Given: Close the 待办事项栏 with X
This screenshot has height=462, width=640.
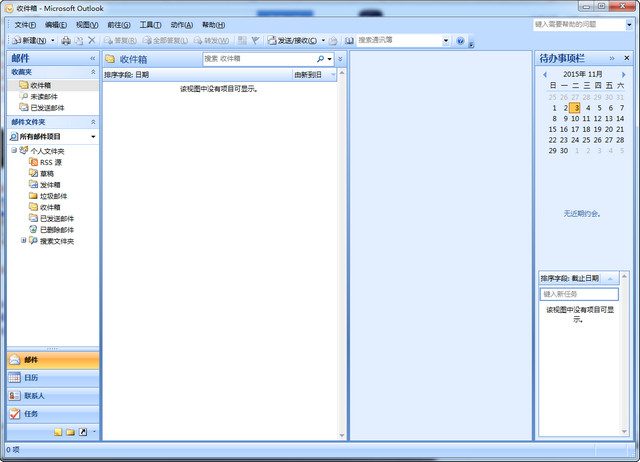Looking at the screenshot, I should (x=627, y=58).
